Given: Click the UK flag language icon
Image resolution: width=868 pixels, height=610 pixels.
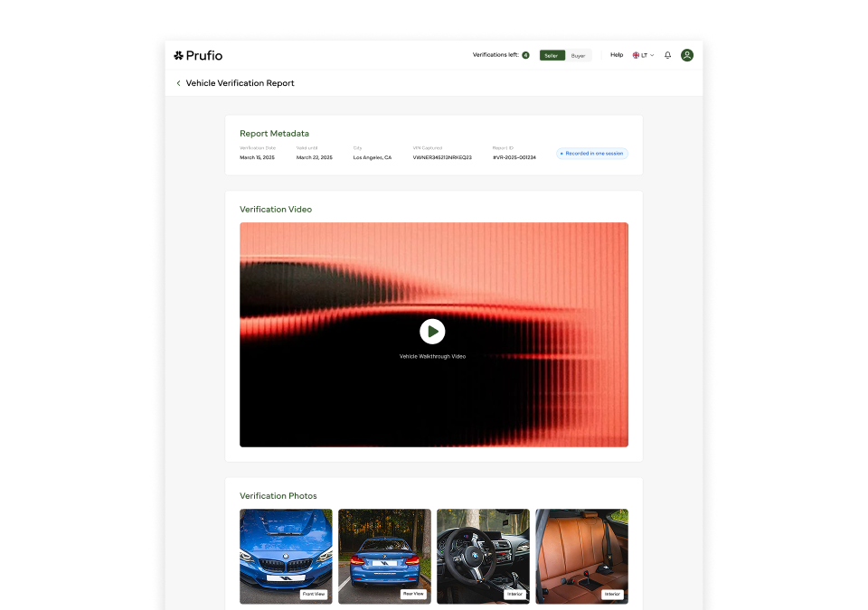Looking at the screenshot, I should tap(636, 55).
